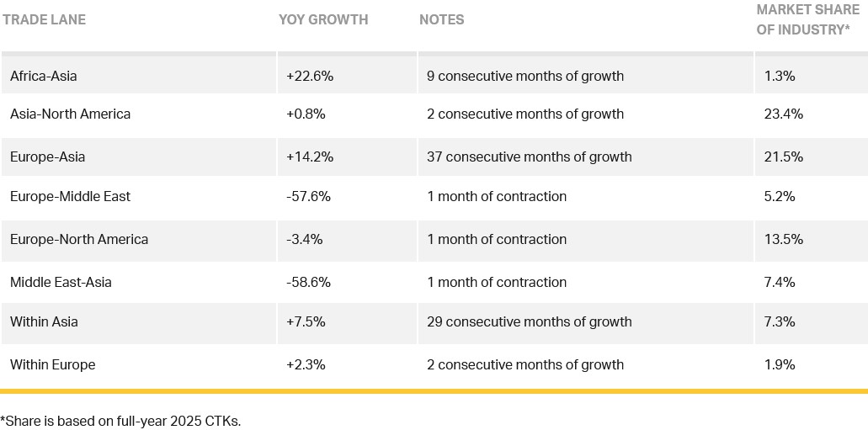
Task: Click the -57.6% growth value
Action: pos(308,196)
